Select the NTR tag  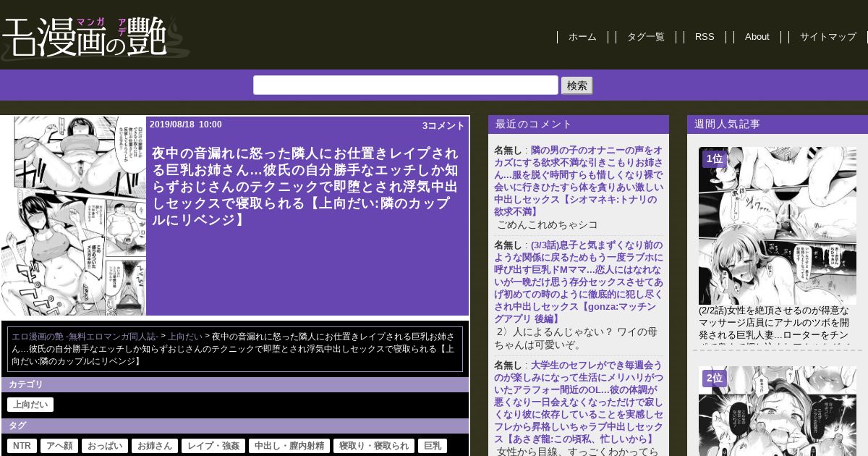coord(22,446)
